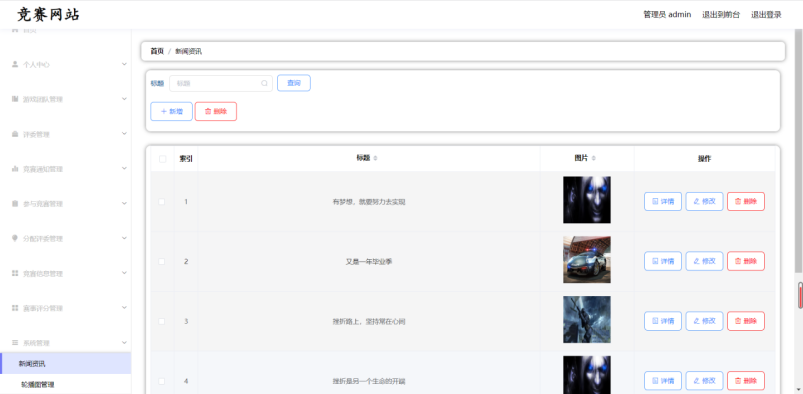The image size is (803, 394).
Task: Expand the 参与竞赛管理 sidebar menu
Action: point(66,203)
